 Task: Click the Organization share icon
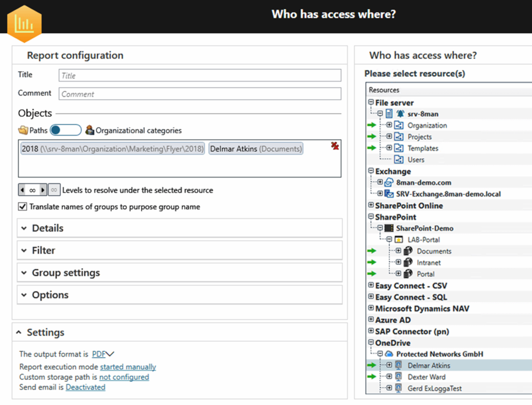coord(399,125)
